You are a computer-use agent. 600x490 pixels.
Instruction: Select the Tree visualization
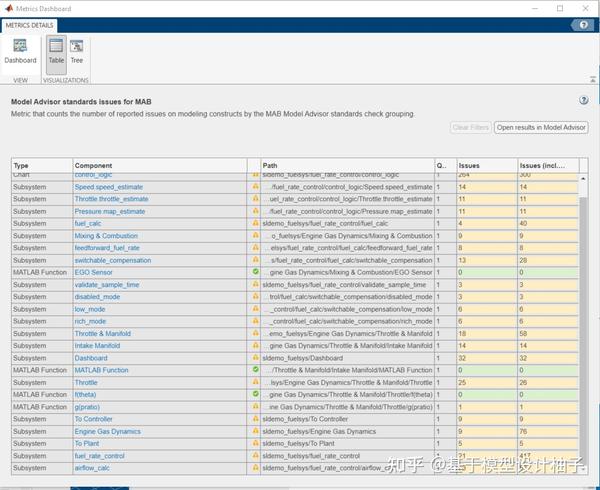tap(77, 52)
